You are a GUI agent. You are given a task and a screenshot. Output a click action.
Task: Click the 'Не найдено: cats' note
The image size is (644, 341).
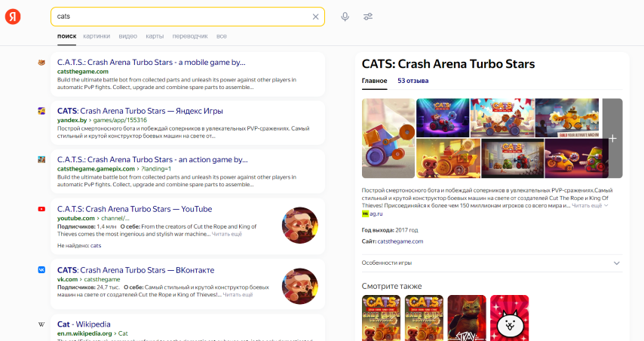79,246
